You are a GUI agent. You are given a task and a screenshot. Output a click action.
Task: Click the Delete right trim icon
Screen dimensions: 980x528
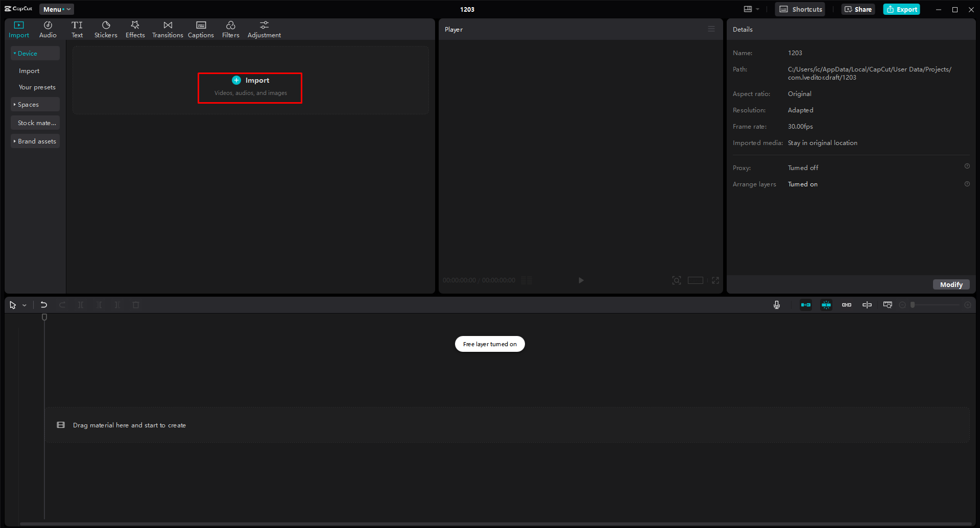[117, 305]
